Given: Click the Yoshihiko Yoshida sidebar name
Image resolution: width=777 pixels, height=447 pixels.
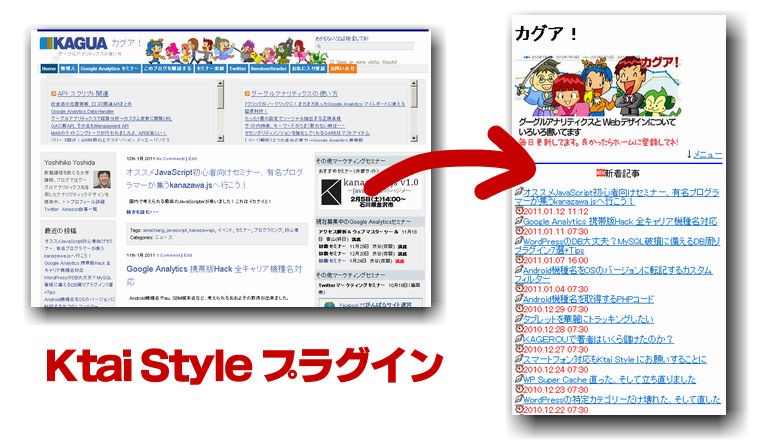Looking at the screenshot, I should [69, 163].
